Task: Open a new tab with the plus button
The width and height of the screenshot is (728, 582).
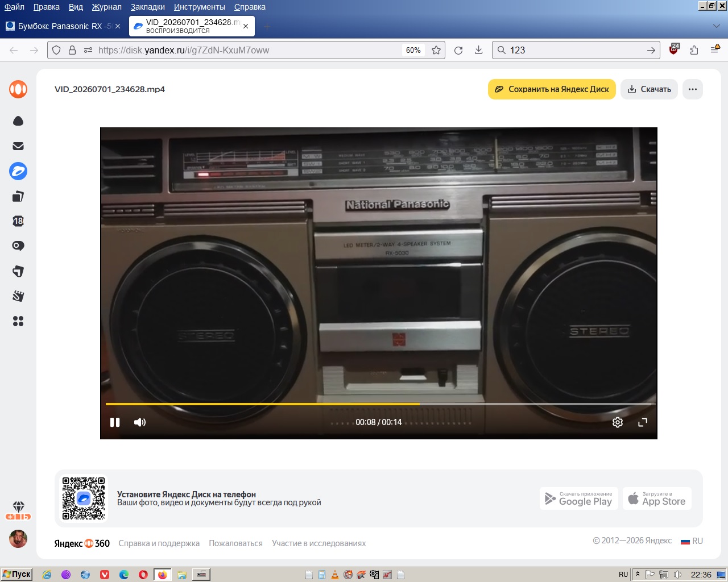Action: click(x=267, y=26)
